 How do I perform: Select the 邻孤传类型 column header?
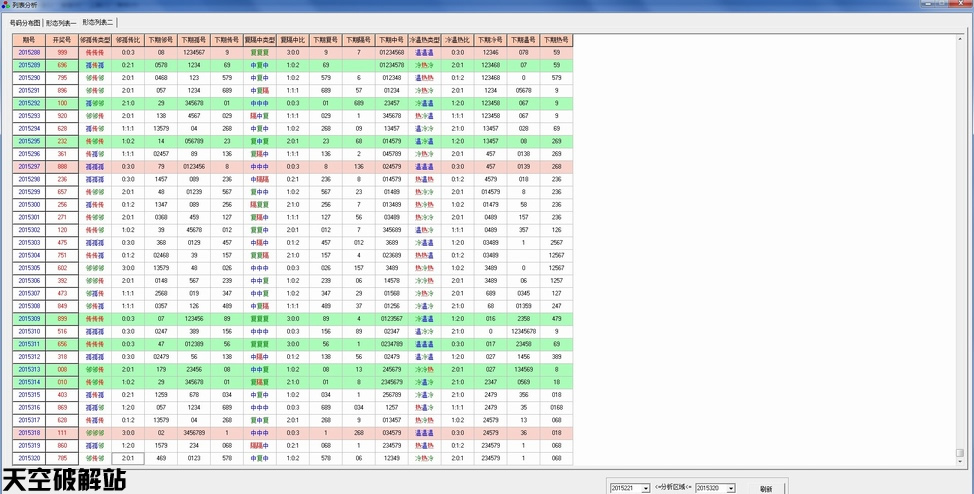tap(95, 40)
